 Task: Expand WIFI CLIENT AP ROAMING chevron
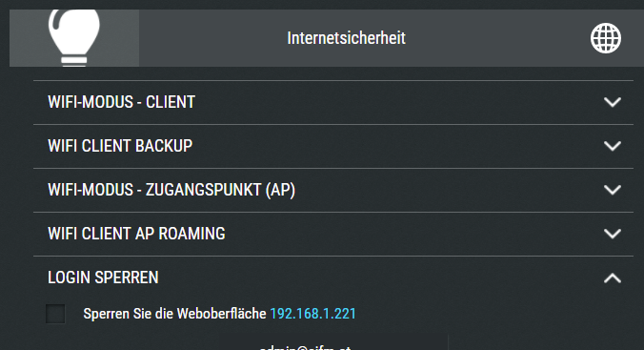tap(613, 234)
